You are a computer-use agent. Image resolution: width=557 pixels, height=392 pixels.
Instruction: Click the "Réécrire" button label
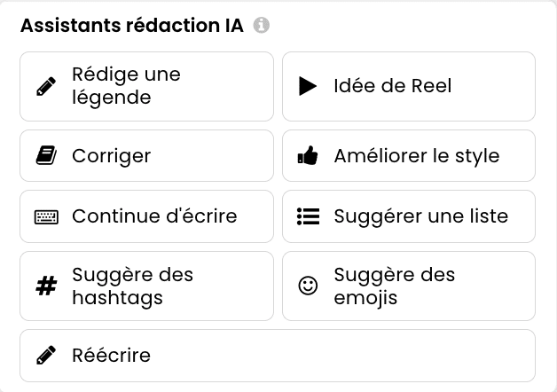click(x=112, y=356)
